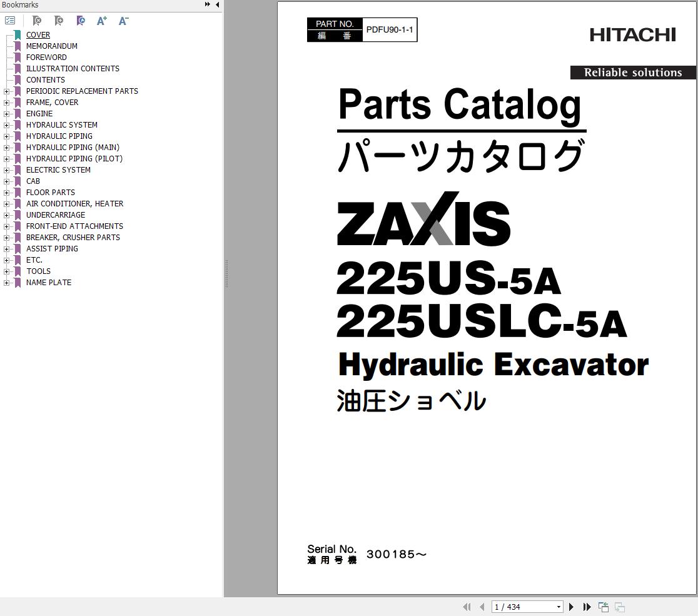The height and width of the screenshot is (616, 698).
Task: Expand the ELECTRIC SYSTEM bookmark
Action: pos(6,170)
